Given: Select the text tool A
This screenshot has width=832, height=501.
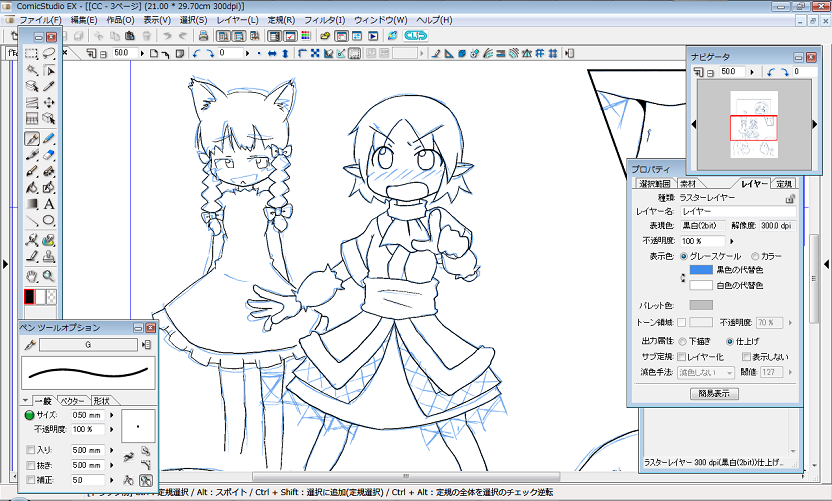Looking at the screenshot, I should (x=49, y=204).
